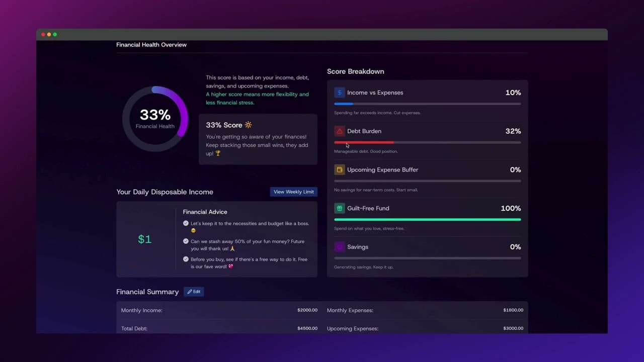Click the checkmark beside stash 50% advice
Viewport: 644px width, 362px height.
(186, 241)
